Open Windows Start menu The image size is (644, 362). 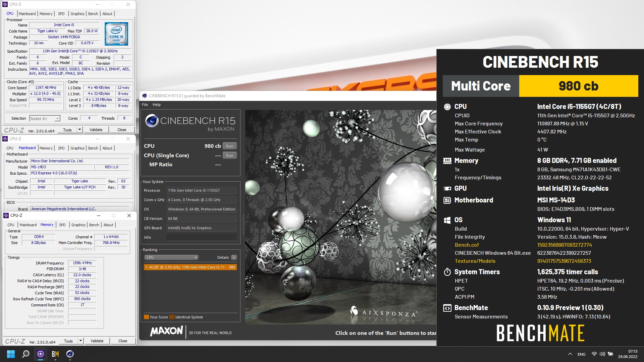point(11,354)
